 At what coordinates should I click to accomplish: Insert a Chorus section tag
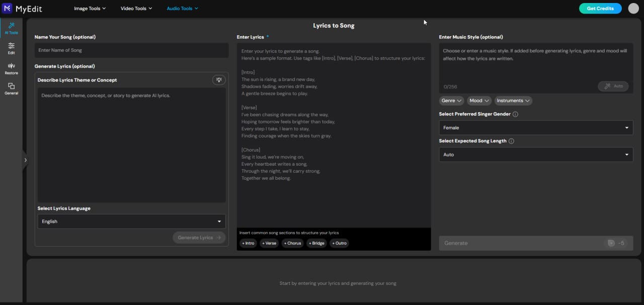tap(292, 243)
